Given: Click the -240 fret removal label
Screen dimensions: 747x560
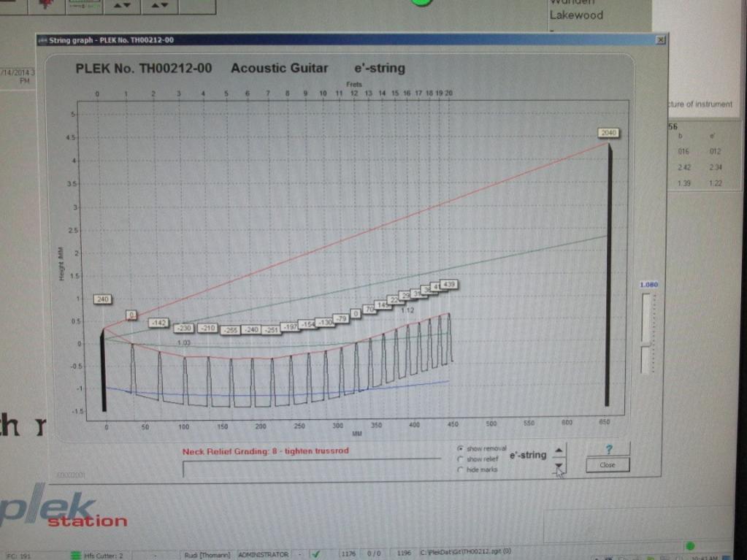Looking at the screenshot, I should point(251,329).
